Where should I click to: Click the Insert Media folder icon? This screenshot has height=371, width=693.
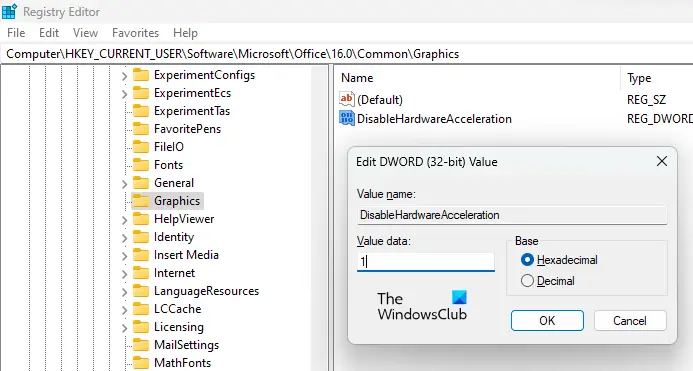point(141,255)
